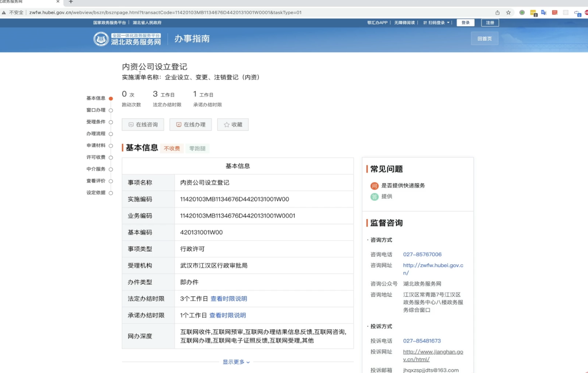Screen dimensions: 588x373
Task: Click the 在线办理 button
Action: tap(190, 125)
